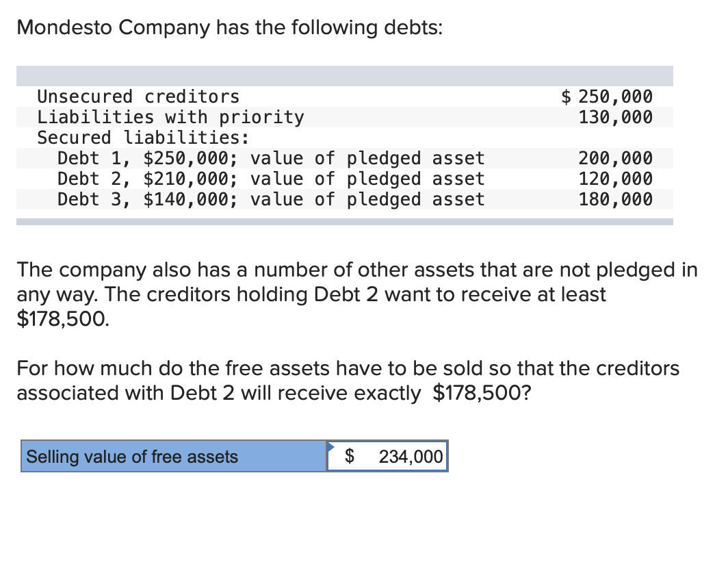Click the 130,000 priority liabilities amount
This screenshot has width=728, height=586.
click(616, 117)
